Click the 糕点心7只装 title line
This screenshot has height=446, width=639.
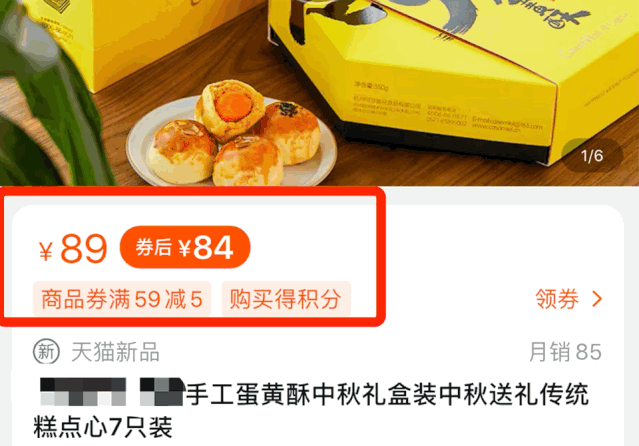tap(103, 427)
